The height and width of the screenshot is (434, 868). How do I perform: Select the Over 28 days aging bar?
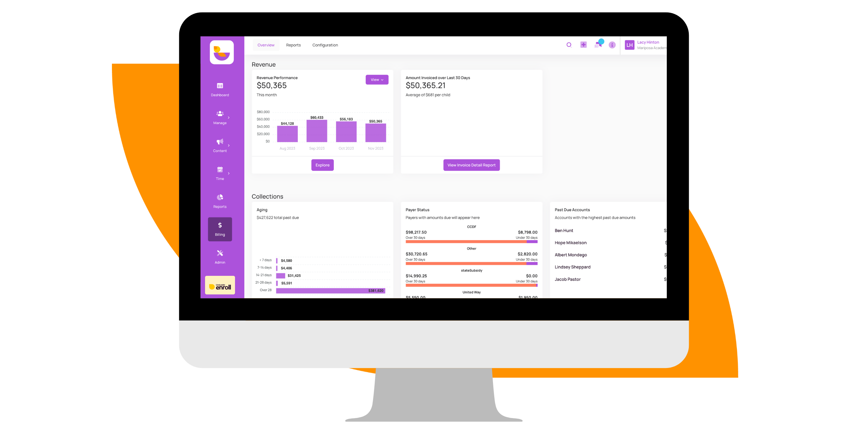(x=327, y=290)
